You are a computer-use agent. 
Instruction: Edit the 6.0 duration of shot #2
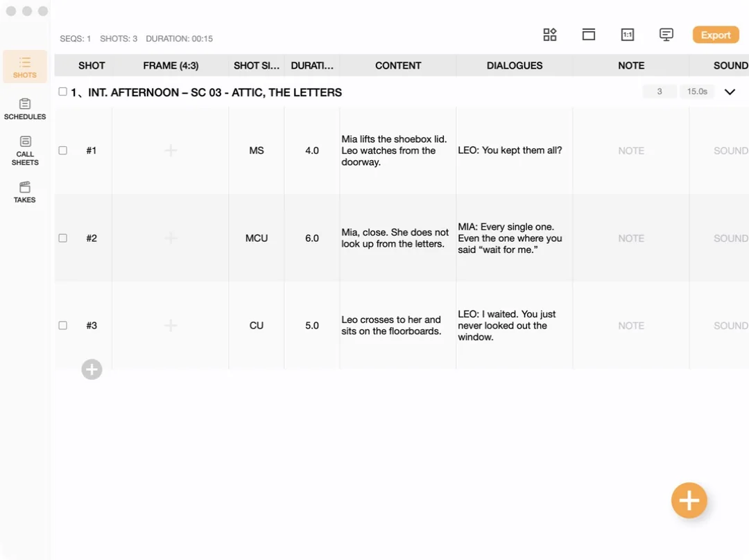[312, 238]
